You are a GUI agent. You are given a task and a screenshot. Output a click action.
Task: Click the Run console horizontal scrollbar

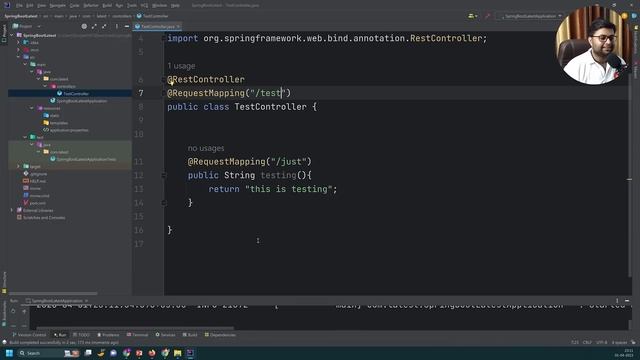pyautogui.click(x=135, y=328)
